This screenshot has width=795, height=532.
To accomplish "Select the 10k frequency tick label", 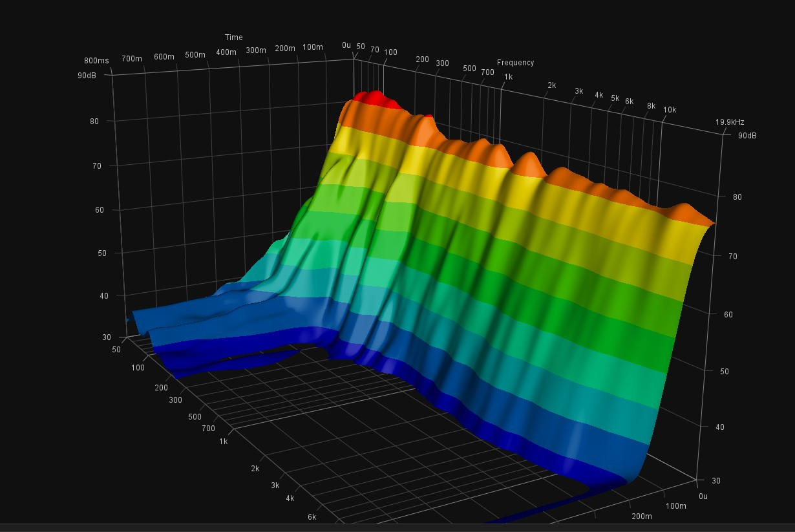I will (670, 110).
